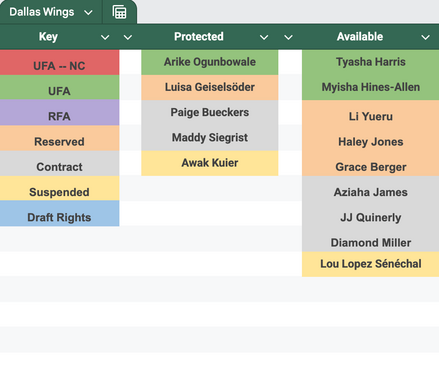Click the Arike Ogunbowale cell
The width and height of the screenshot is (439, 377).
pyautogui.click(x=210, y=62)
